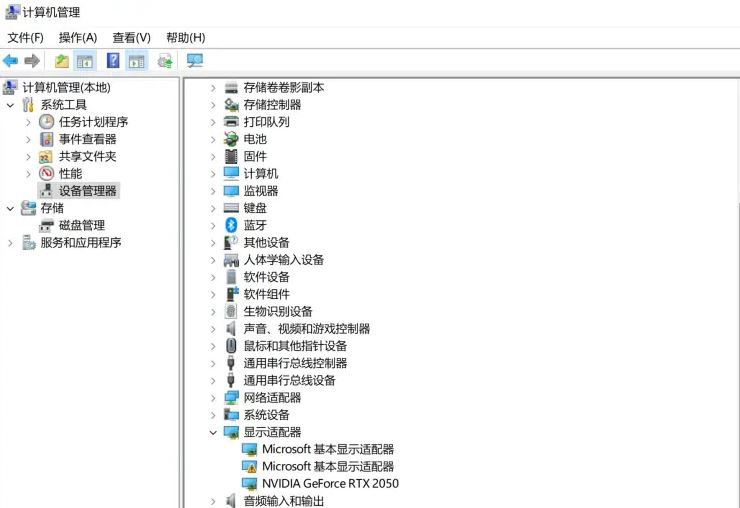Click the 其他设备 unknown device icon

[x=231, y=242]
